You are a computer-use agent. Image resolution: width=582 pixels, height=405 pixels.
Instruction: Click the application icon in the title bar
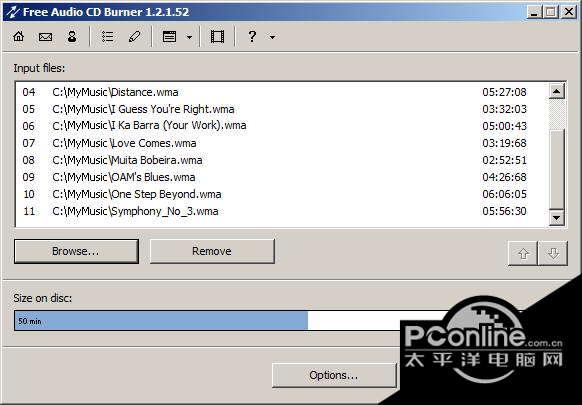pos(13,12)
